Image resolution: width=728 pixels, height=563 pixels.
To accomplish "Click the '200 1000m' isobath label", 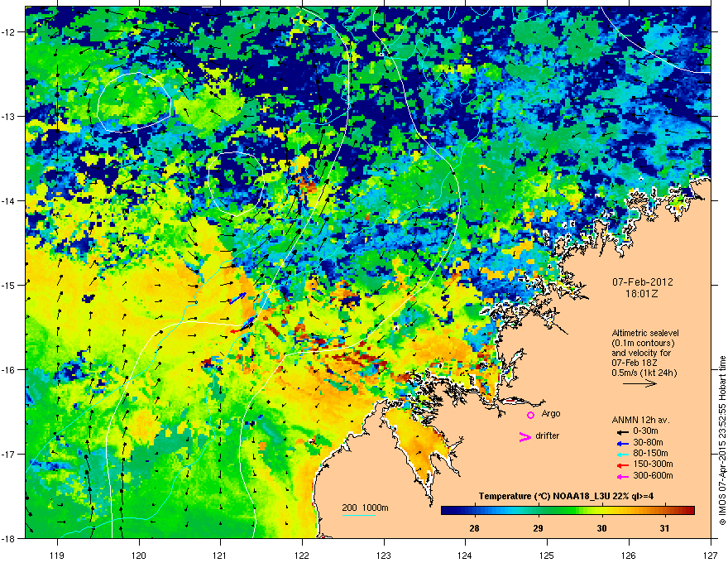I will [x=366, y=508].
